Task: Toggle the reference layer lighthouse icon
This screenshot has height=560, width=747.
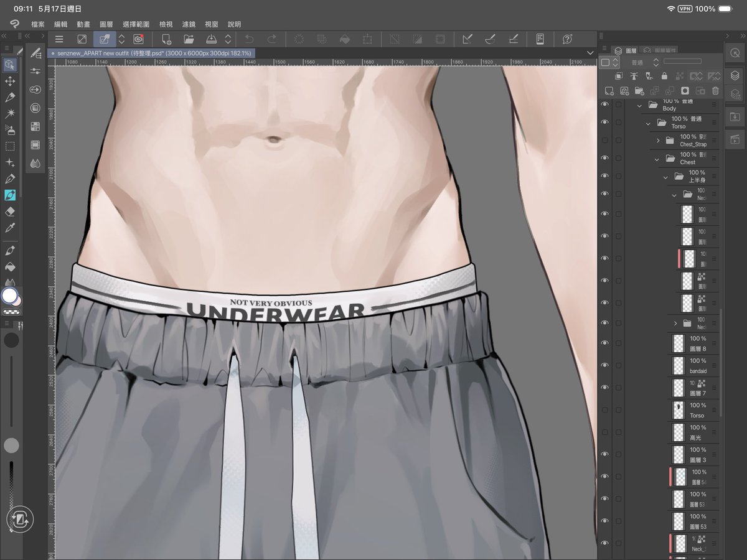Action: (634, 76)
